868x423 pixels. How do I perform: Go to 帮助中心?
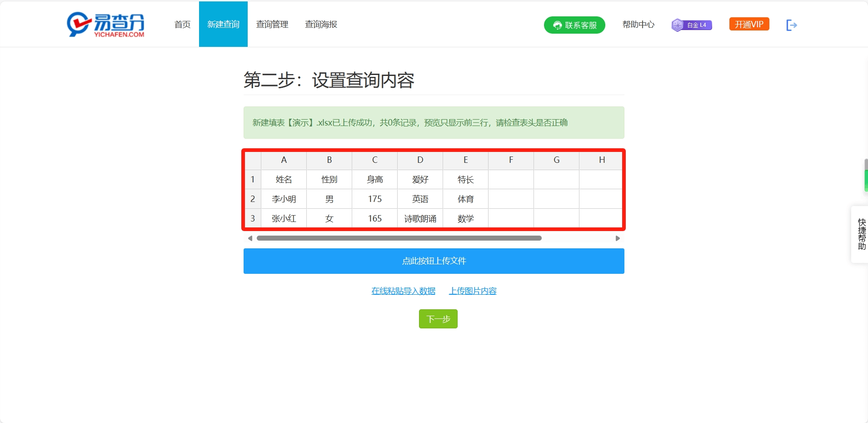click(x=639, y=25)
